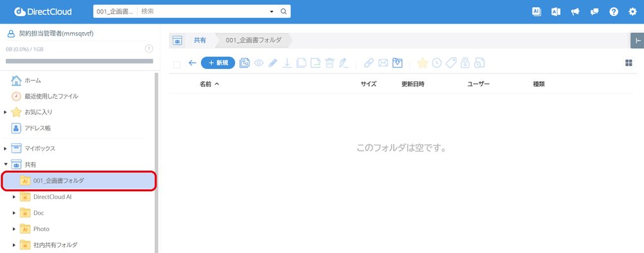
Task: Open announcements megaphone icon
Action: (x=575, y=12)
